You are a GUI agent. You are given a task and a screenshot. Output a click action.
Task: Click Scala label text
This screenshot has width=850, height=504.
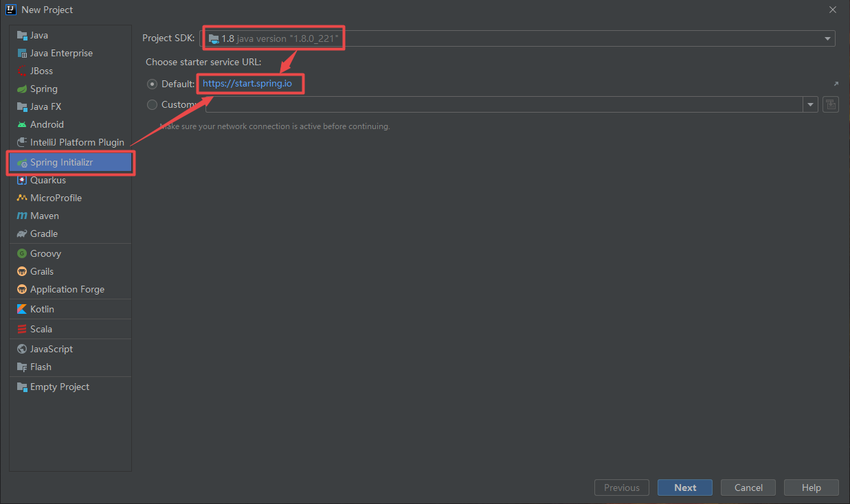point(41,329)
